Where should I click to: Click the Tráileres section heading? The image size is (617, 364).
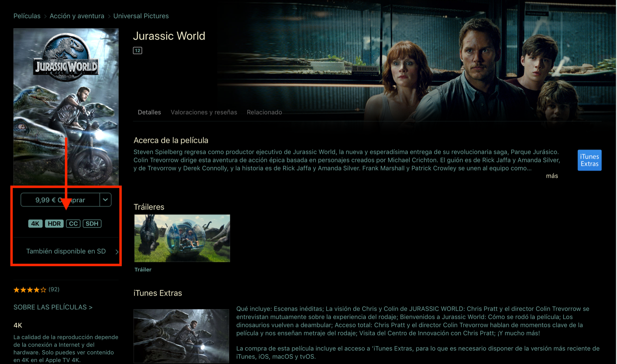click(149, 207)
